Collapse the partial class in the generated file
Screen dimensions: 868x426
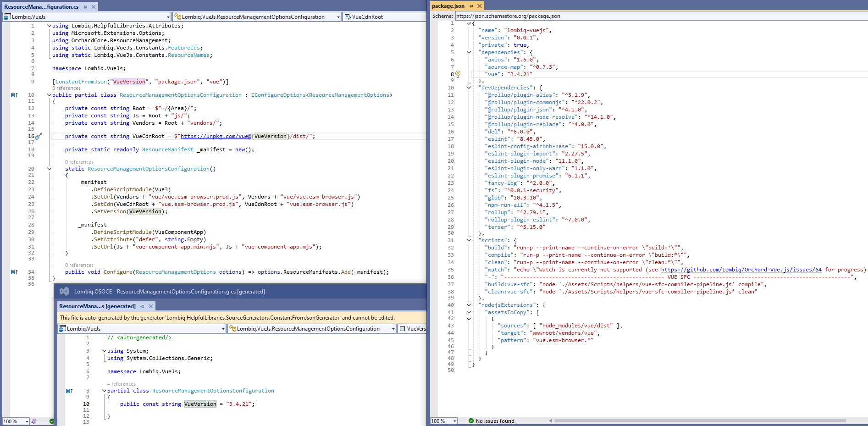coord(104,391)
